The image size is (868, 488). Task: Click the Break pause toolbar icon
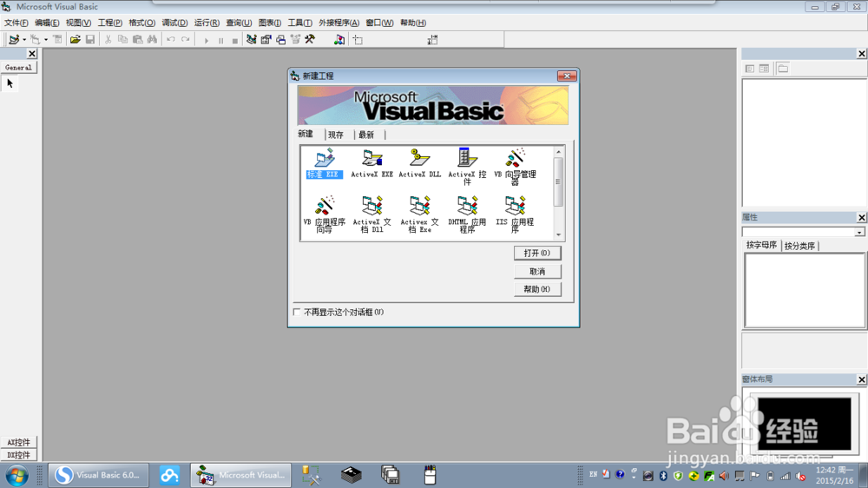click(x=220, y=40)
